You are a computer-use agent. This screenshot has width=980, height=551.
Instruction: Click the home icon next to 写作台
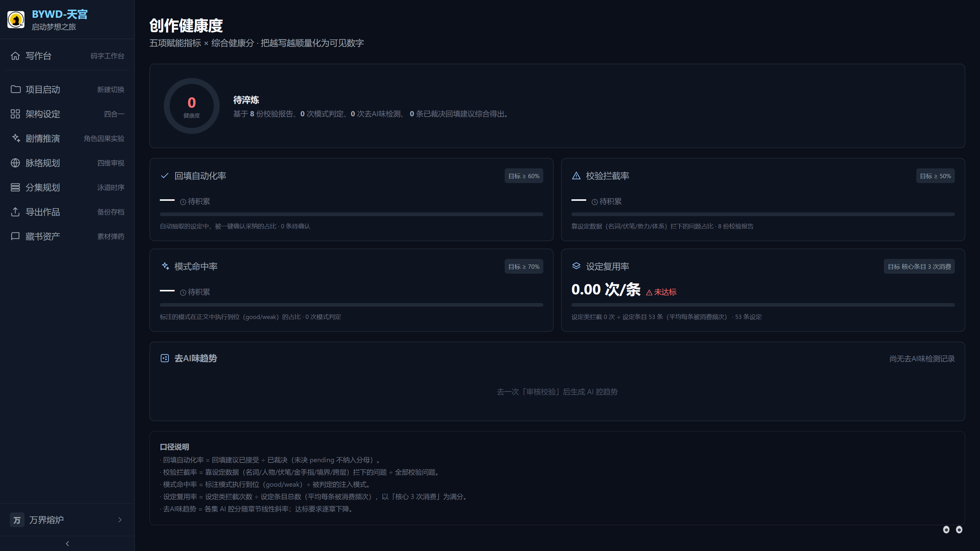tap(15, 56)
